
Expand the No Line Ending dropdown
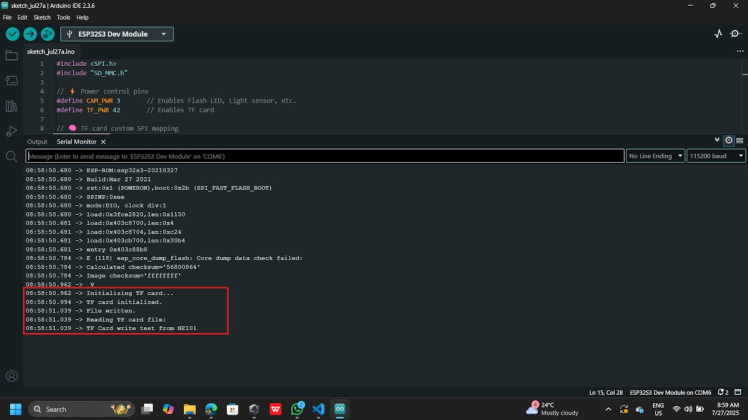point(655,156)
